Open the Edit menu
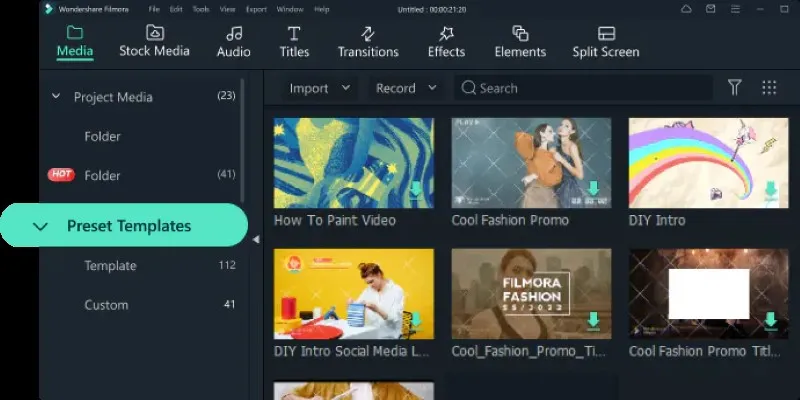Image resolution: width=800 pixels, height=400 pixels. [176, 9]
